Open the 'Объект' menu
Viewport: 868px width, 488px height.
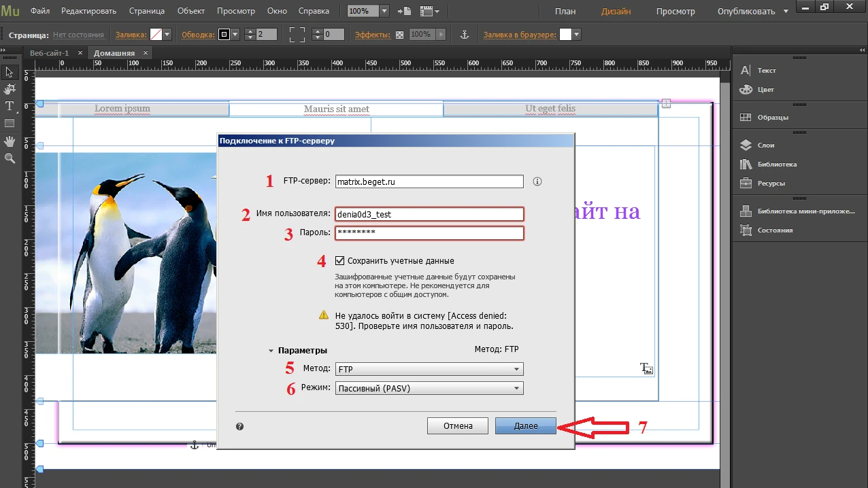(190, 12)
